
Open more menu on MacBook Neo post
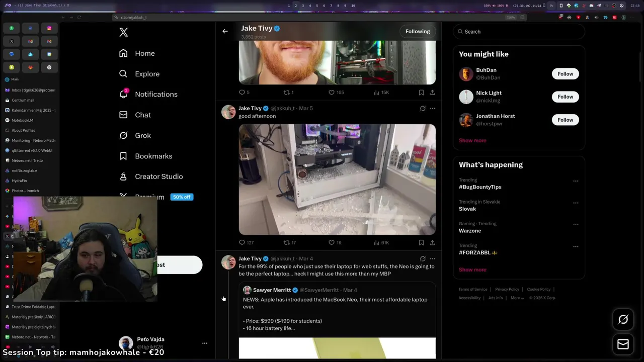click(432, 258)
